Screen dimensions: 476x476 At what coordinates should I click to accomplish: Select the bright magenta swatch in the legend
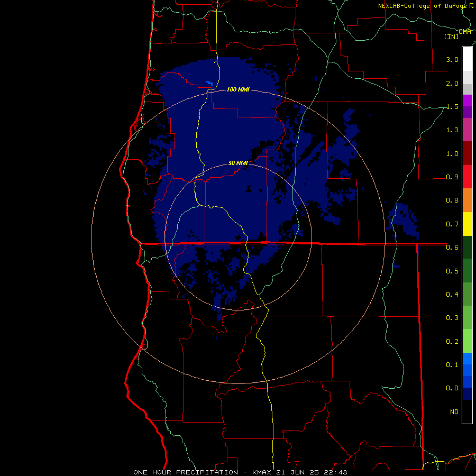[467, 100]
